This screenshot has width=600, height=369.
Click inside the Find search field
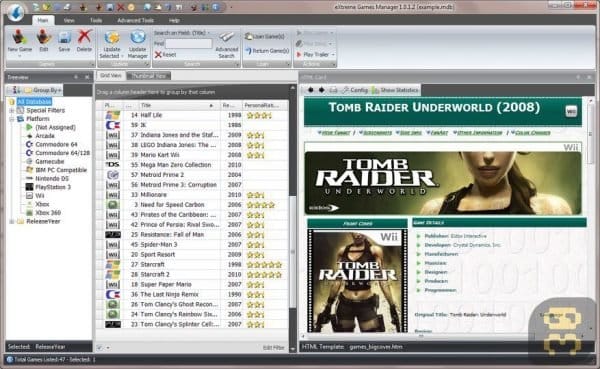(189, 44)
